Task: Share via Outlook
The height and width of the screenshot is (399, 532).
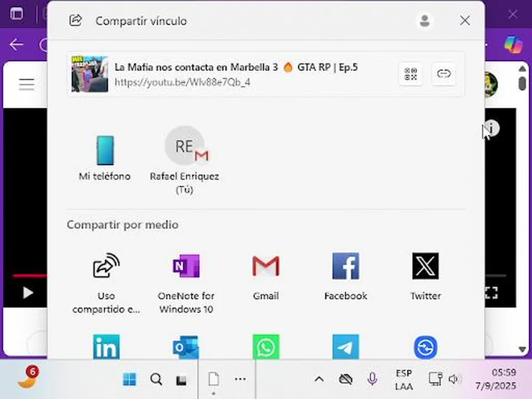Action: click(x=186, y=347)
